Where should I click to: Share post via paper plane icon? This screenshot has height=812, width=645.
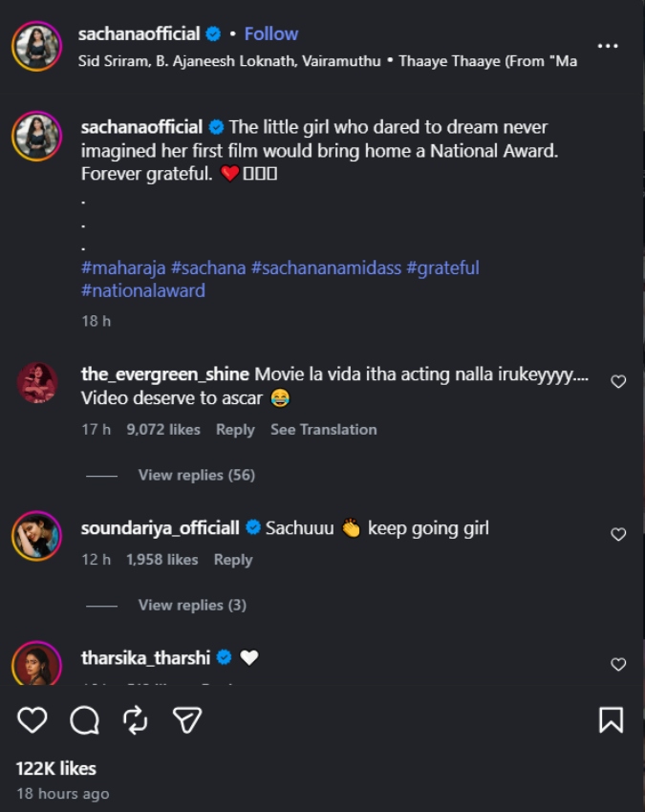[186, 720]
